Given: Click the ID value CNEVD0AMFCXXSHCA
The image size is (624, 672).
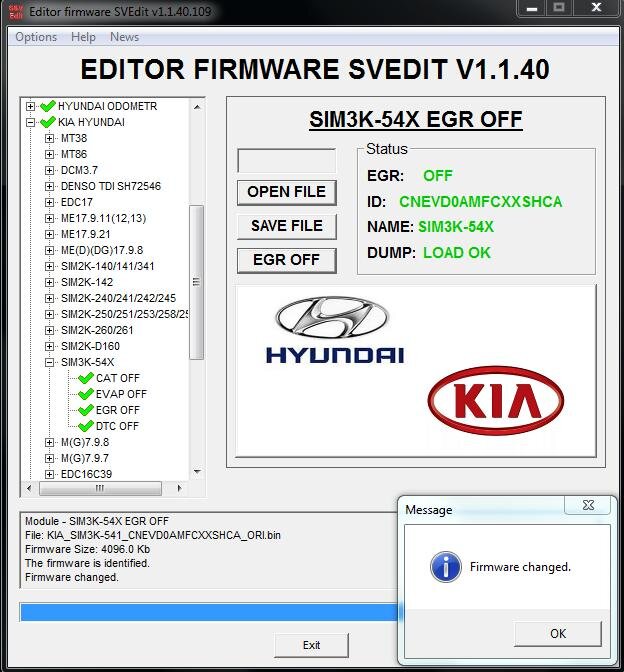Looking at the screenshot, I should (480, 202).
